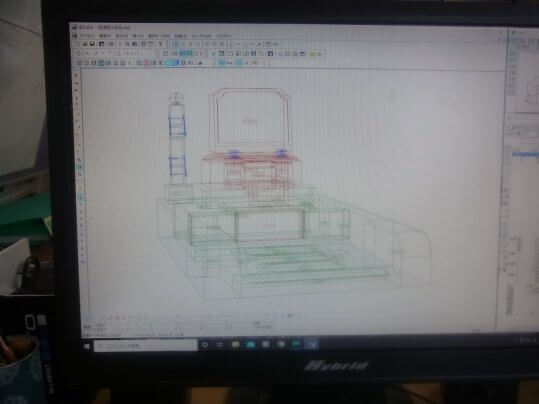Screen dimensions: 539x404
Task: Click the New document icon in top toolbar
Action: (x=78, y=44)
